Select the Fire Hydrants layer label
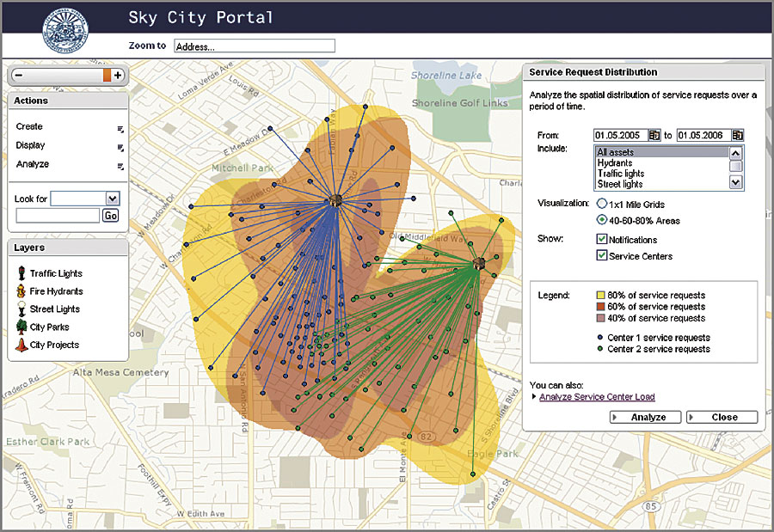Screen dimensions: 774x532 tap(56, 291)
